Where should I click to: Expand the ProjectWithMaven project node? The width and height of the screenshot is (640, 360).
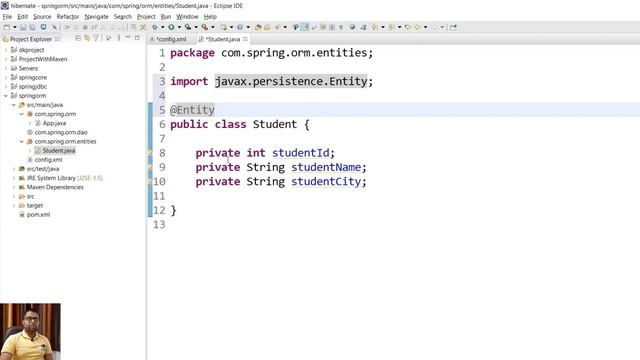tap(6, 59)
